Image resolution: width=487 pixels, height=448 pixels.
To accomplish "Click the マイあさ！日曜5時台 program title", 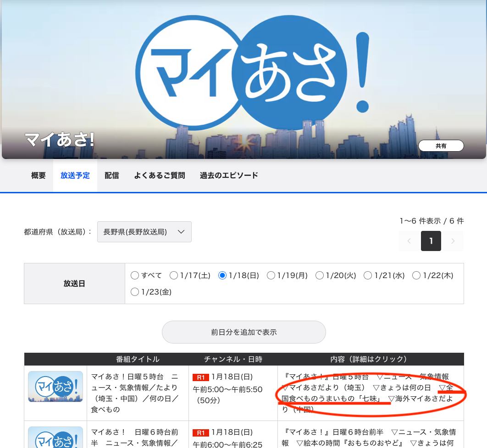I will point(135,393).
